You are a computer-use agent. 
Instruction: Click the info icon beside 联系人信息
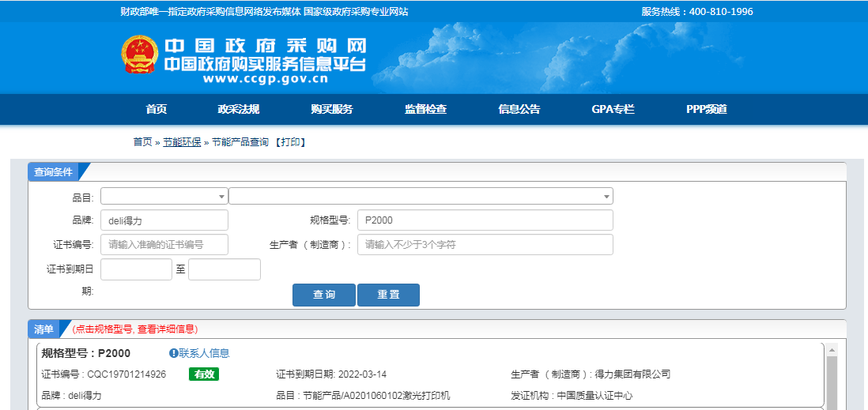pyautogui.click(x=173, y=353)
